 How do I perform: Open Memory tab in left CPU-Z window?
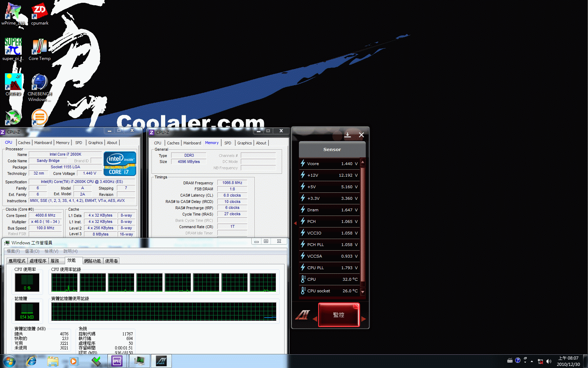pos(63,143)
